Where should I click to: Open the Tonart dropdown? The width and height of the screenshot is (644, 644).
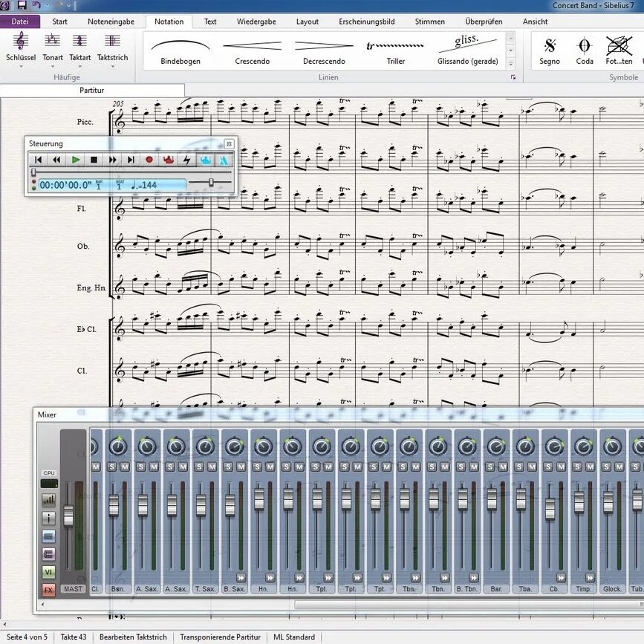click(x=53, y=49)
